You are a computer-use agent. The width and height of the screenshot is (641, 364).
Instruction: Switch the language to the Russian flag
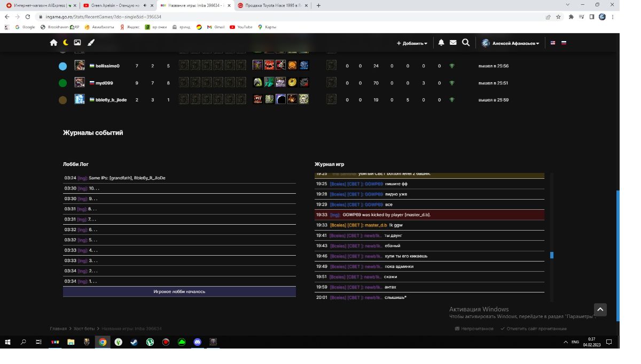[564, 43]
